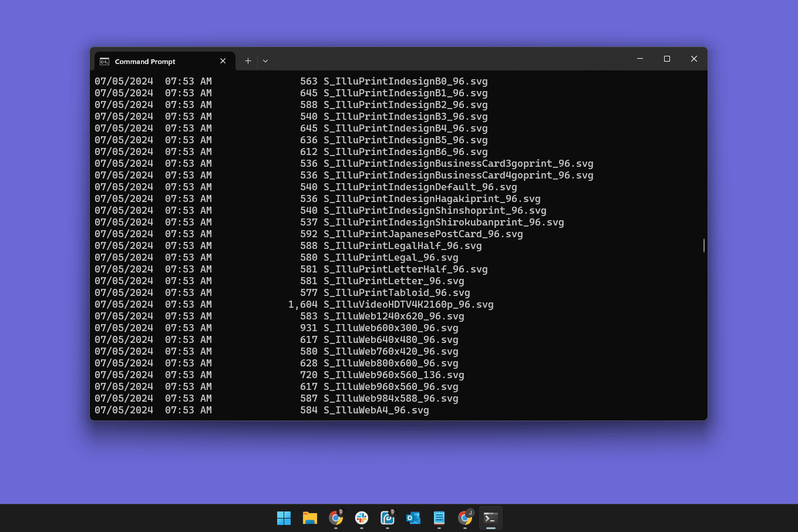Click the filename S_IlluVideoHDTV4K2160p_96.svg

click(x=408, y=304)
